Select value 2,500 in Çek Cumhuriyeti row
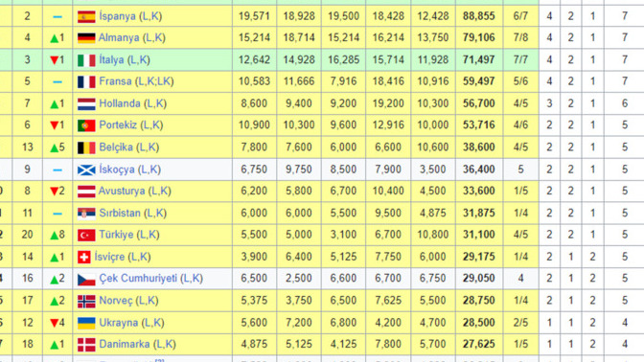Viewport: 644px width, 362px height. coord(299,279)
